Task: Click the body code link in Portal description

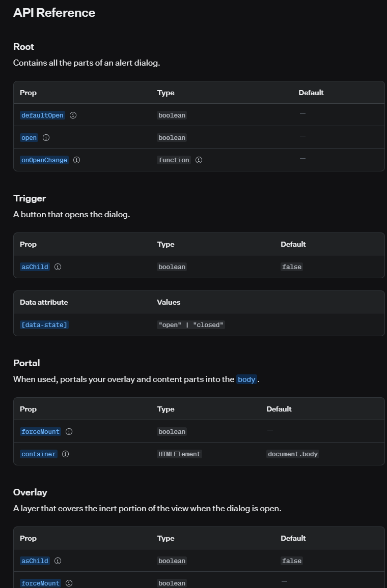Action: 246,379
